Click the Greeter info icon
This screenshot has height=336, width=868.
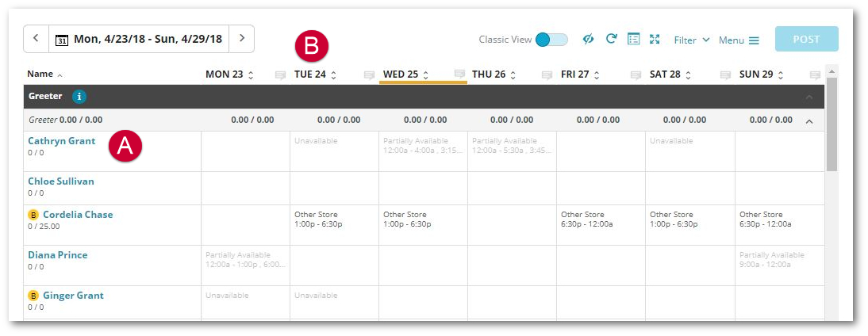click(x=79, y=97)
